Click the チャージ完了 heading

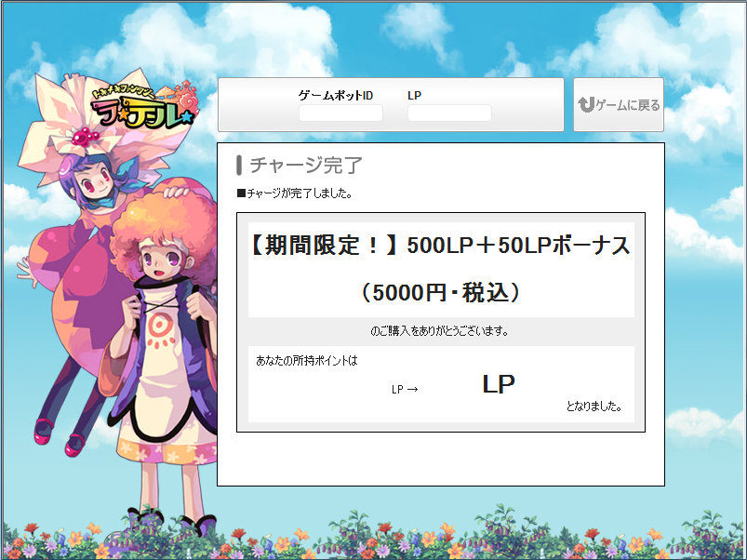pos(306,165)
